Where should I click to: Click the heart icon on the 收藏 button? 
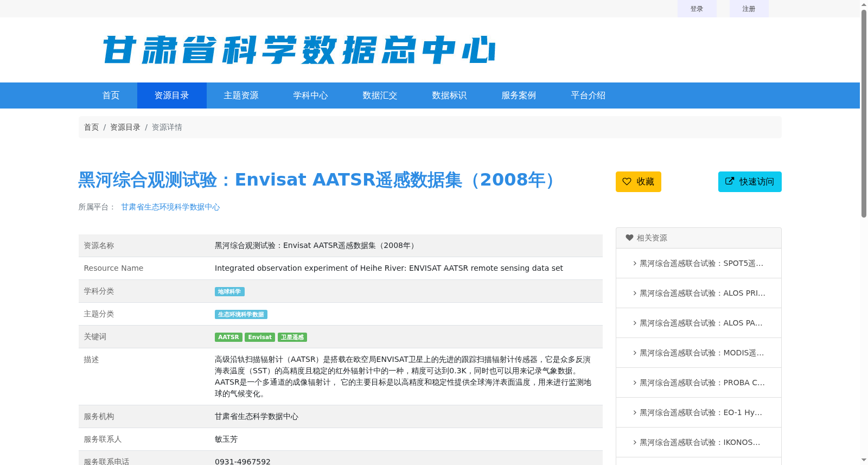(627, 182)
